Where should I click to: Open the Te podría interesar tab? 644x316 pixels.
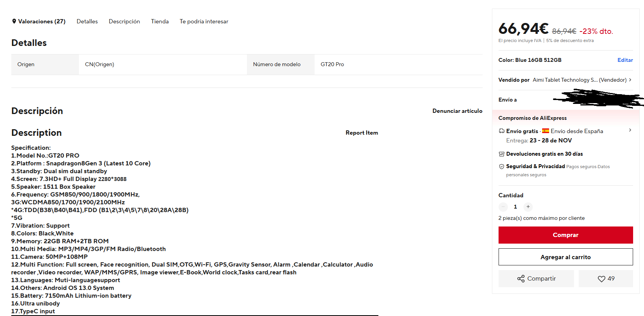204,21
